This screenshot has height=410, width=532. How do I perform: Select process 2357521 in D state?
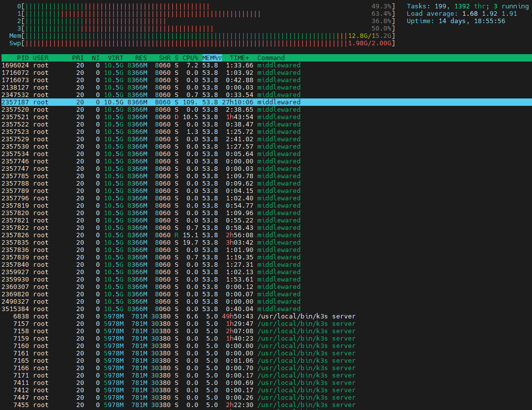[x=266, y=117]
